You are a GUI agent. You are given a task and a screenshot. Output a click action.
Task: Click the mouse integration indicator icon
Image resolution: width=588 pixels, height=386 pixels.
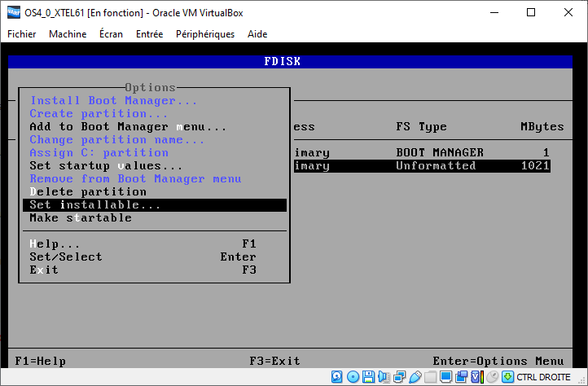[492, 377]
